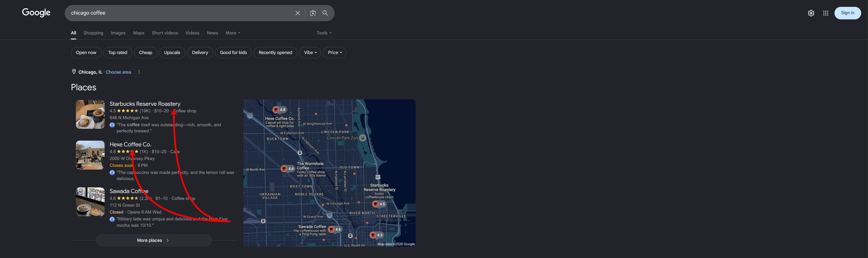
Task: Toggle the Cheap filter chip
Action: [146, 53]
